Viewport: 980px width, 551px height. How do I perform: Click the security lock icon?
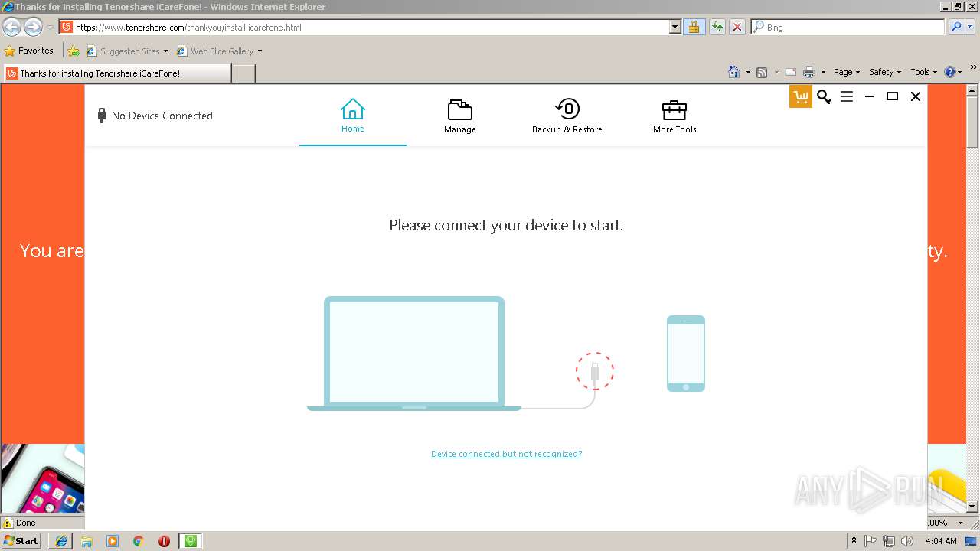(694, 28)
